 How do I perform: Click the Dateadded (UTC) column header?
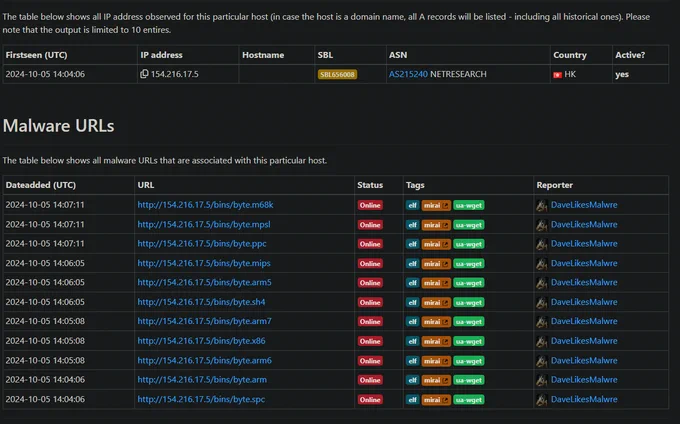41,185
